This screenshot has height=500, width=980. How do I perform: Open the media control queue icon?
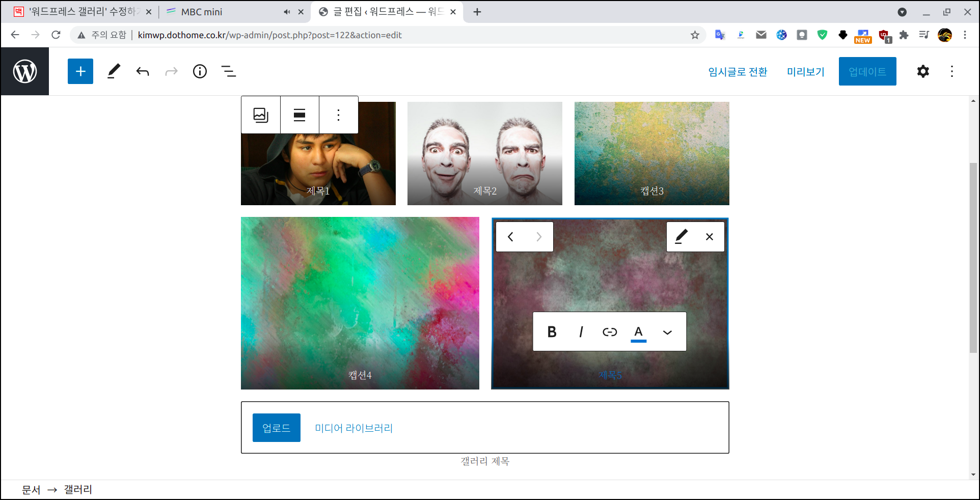924,35
